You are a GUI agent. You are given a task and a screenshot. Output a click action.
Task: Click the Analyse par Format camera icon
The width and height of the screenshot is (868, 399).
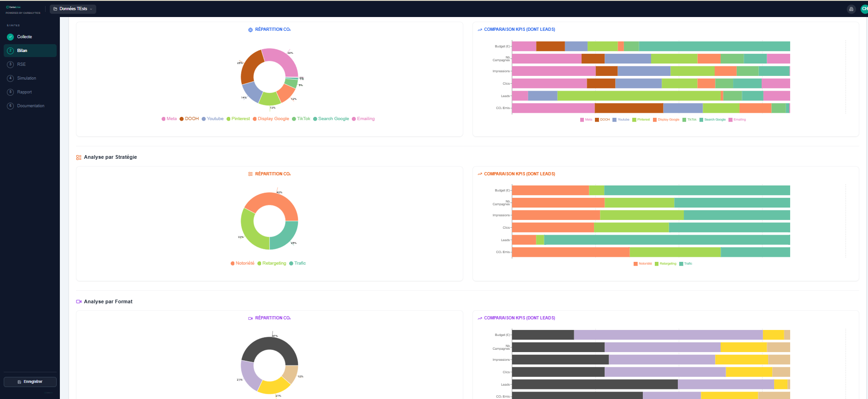click(x=79, y=302)
